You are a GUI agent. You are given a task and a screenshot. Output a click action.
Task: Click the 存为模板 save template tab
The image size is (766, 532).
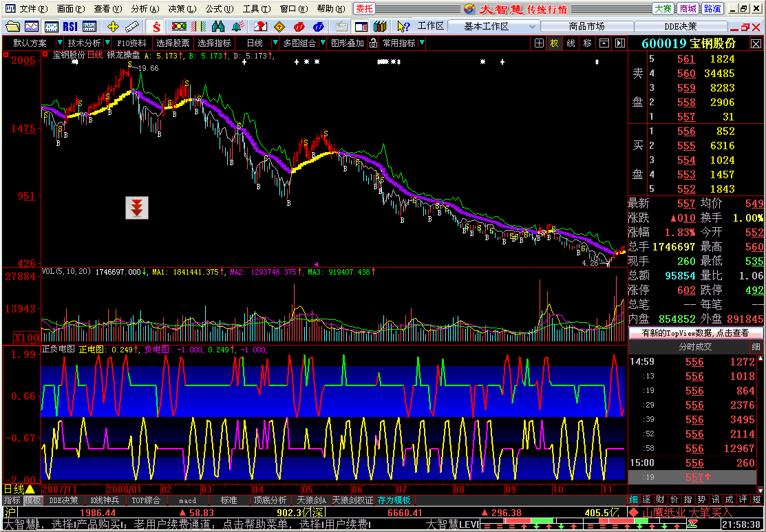pos(395,500)
